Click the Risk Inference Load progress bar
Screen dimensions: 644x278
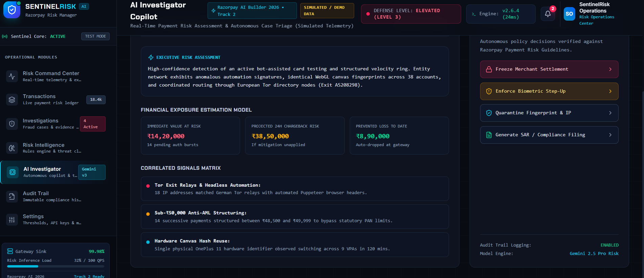click(x=56, y=267)
